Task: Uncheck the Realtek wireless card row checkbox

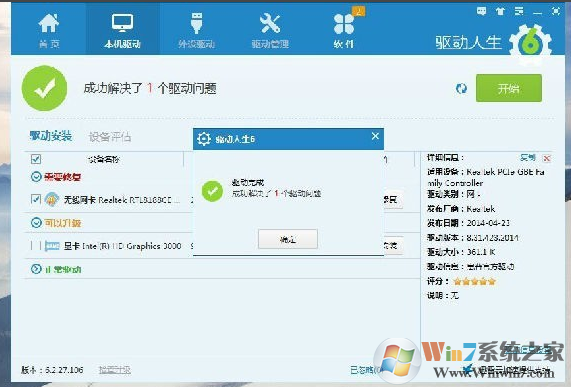Action: [x=36, y=199]
